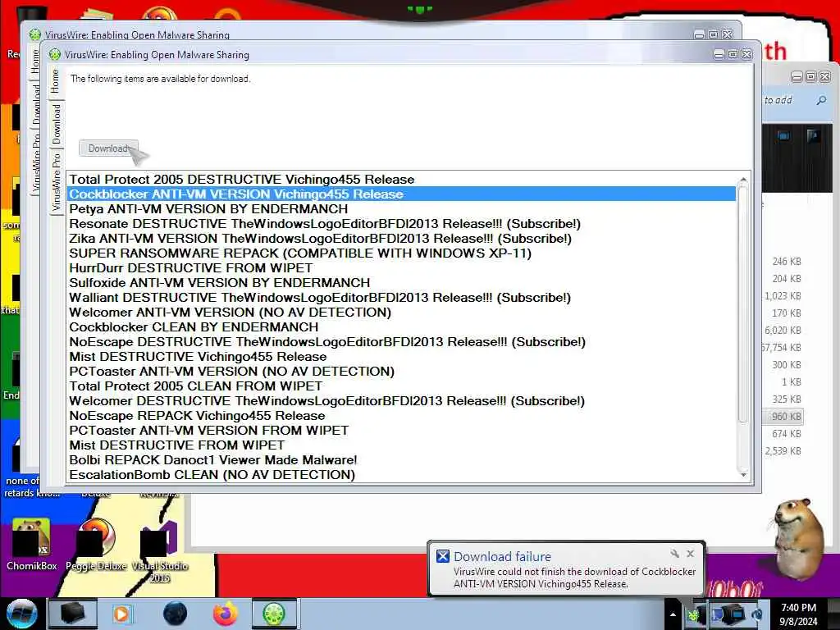The image size is (840, 630).
Task: Open the clock showing 7:40 PM
Action: (798, 614)
